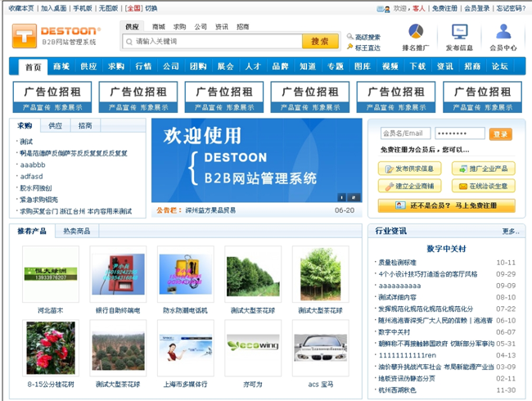Switch to the 推荐产品 tab

coord(32,231)
